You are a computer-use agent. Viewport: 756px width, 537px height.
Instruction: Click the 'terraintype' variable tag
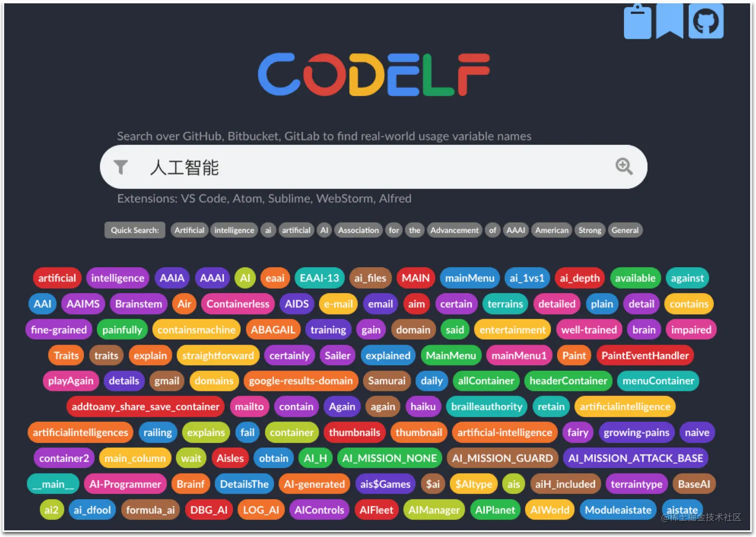click(x=636, y=484)
